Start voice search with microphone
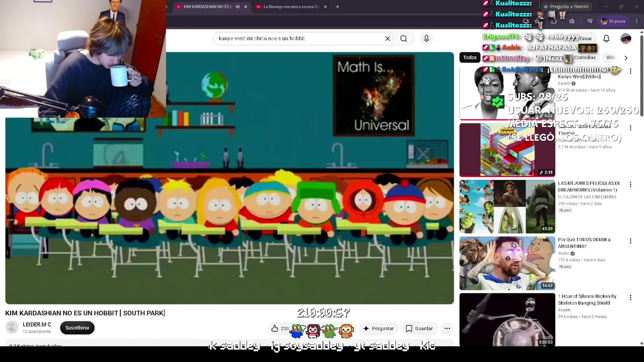This screenshot has width=644, height=362. click(427, 38)
